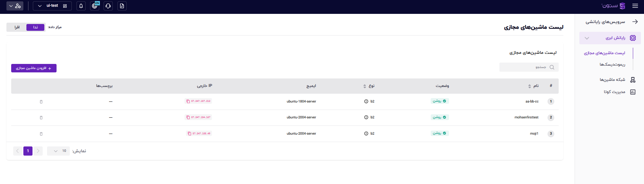Image resolution: width=644 pixels, height=184 pixels.
Task: Click the info icon in mohsenfirsttest row
Action: coord(366,117)
